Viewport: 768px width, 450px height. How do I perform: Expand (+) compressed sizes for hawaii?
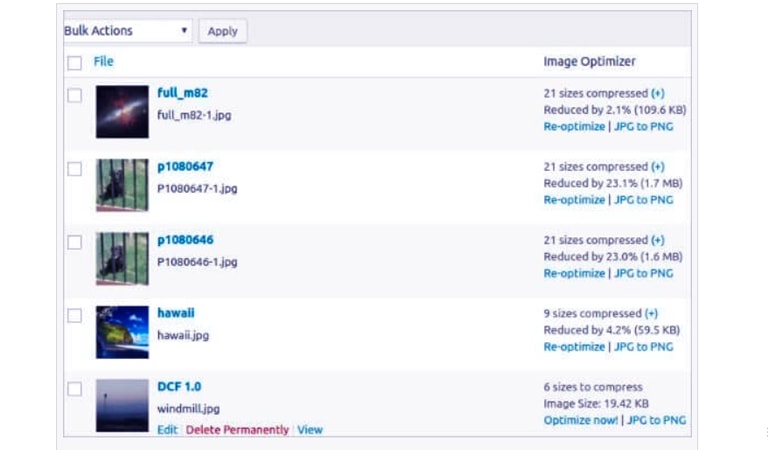(x=651, y=313)
